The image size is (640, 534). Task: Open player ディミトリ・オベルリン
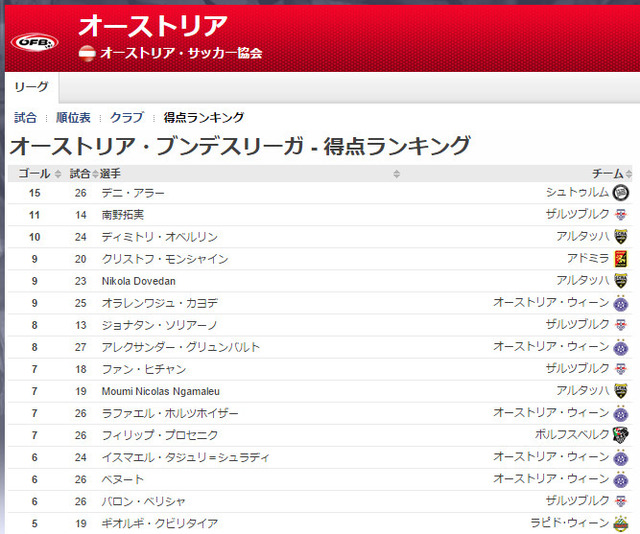(160, 237)
